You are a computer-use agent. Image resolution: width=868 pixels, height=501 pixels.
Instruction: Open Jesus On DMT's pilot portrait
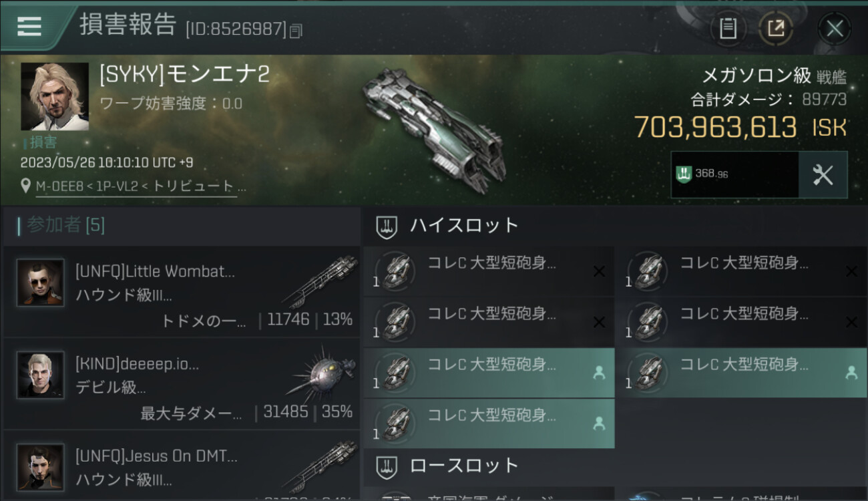[41, 467]
